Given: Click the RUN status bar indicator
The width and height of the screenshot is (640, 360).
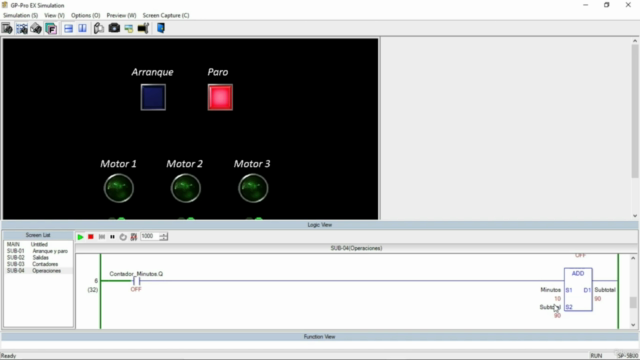Looking at the screenshot, I should 596,356.
